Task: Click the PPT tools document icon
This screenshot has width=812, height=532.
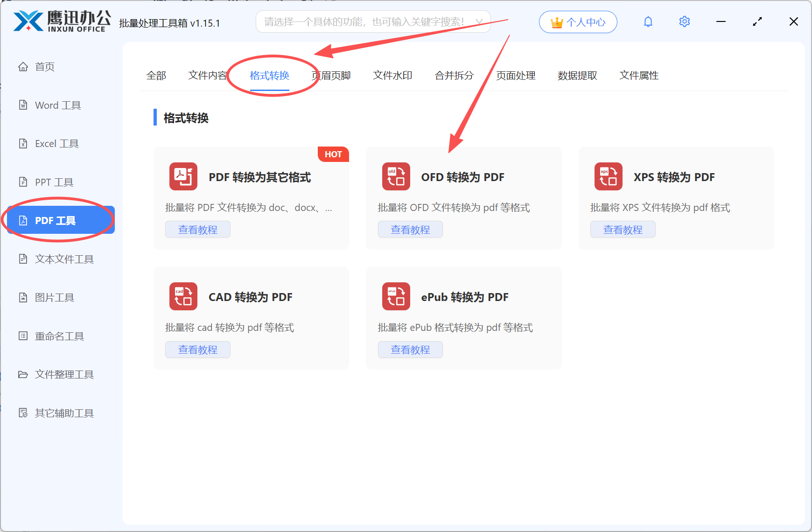Action: point(23,182)
